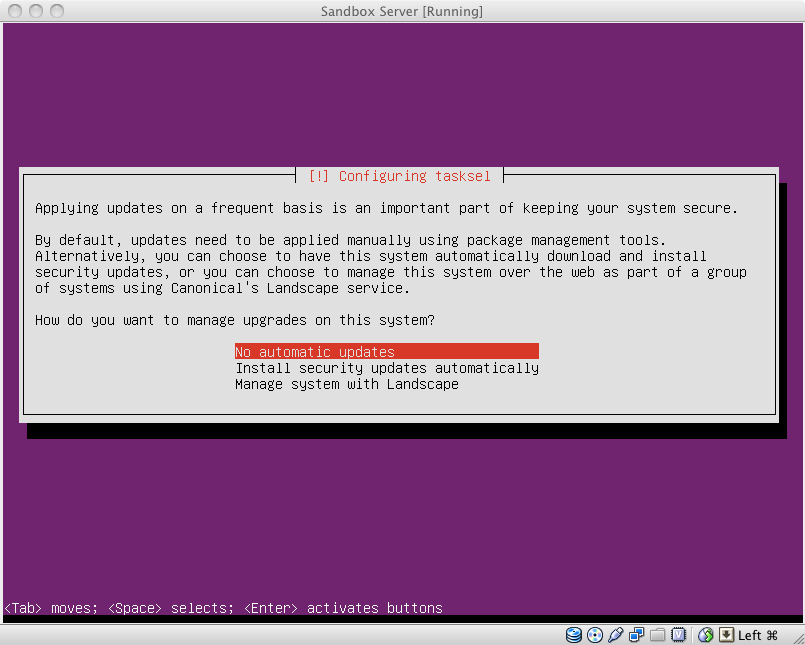Open the network adapters icon
805x645 pixels.
(x=637, y=635)
